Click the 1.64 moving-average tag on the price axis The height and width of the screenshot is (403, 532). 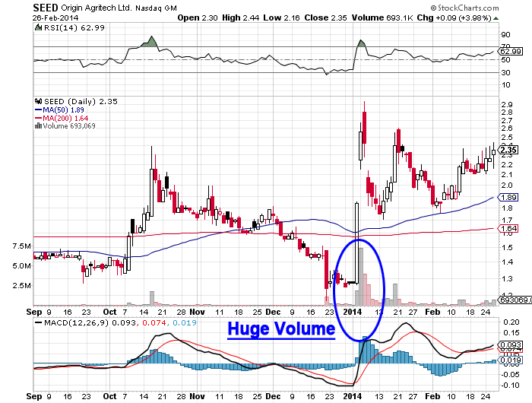pos(508,228)
